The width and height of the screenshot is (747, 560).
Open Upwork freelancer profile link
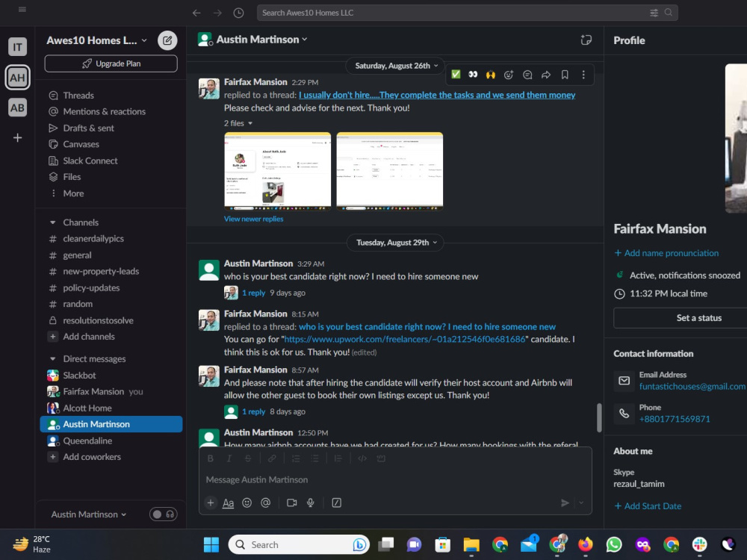pyautogui.click(x=404, y=340)
